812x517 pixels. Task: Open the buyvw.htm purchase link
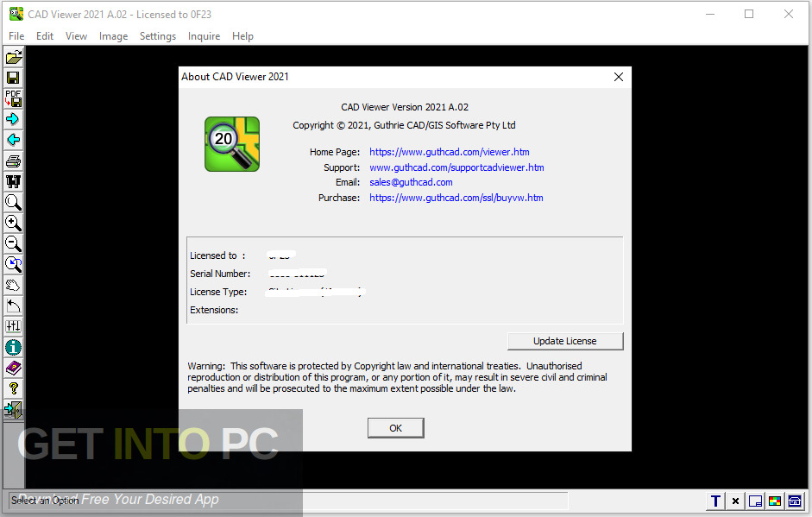coord(456,198)
